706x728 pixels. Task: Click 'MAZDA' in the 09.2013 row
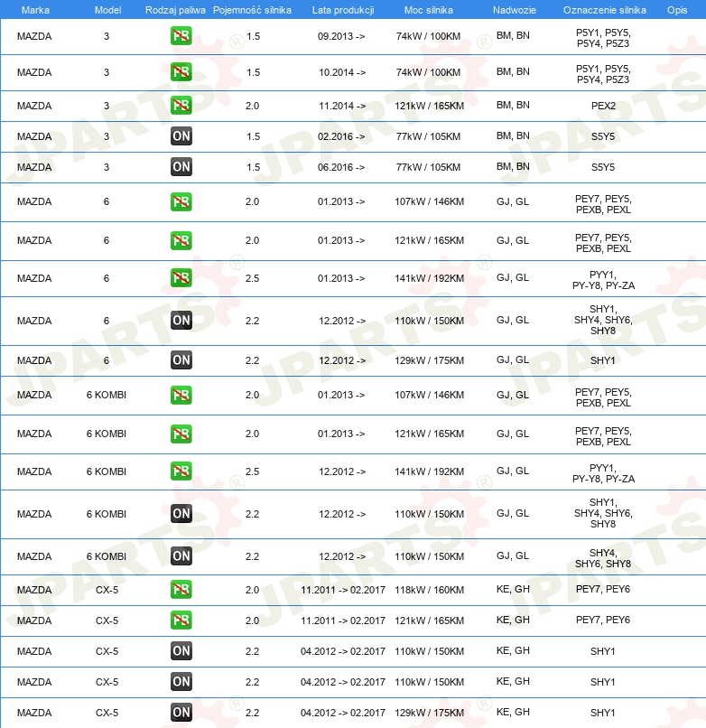pyautogui.click(x=34, y=36)
